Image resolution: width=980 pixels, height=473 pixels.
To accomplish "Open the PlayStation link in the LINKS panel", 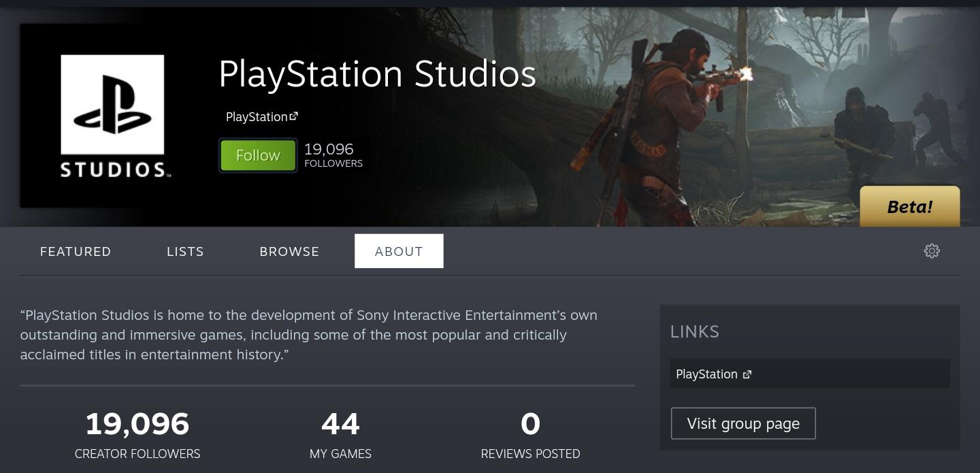I will point(706,374).
